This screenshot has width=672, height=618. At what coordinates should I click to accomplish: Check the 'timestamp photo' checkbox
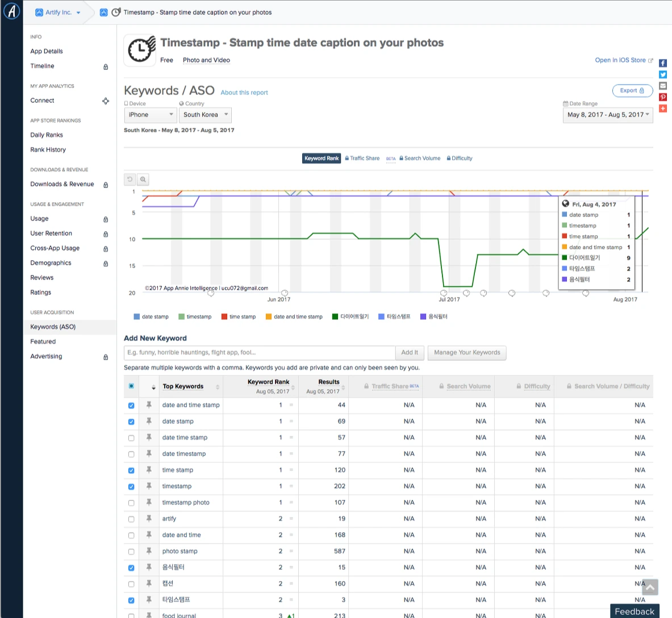[x=131, y=503]
